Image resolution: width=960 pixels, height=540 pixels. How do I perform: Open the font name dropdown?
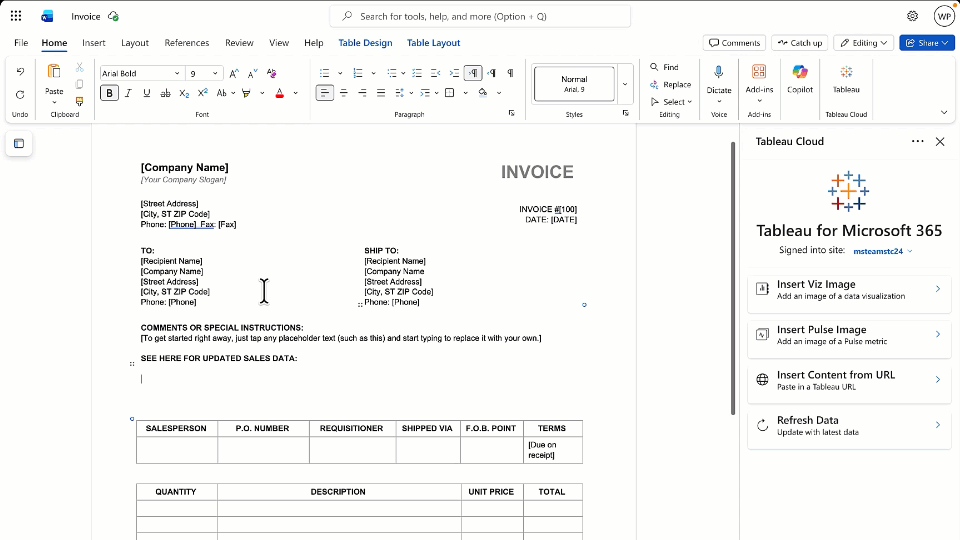click(x=177, y=73)
